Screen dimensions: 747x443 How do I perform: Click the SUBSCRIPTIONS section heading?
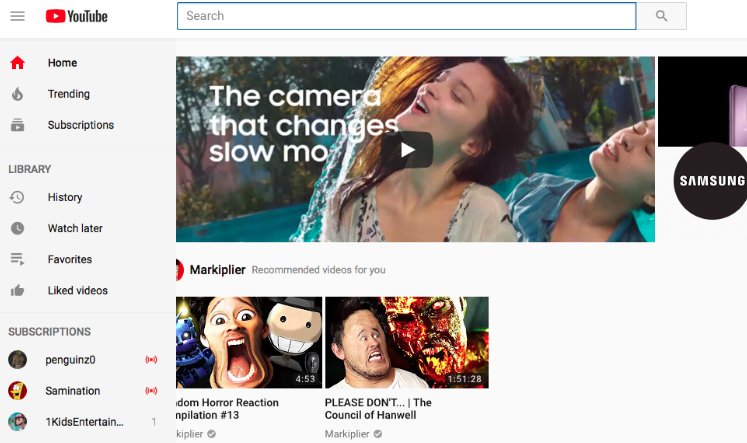[50, 332]
